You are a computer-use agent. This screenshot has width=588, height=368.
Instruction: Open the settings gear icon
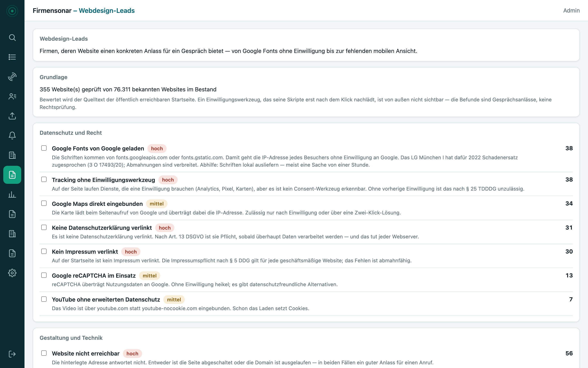[x=12, y=273]
